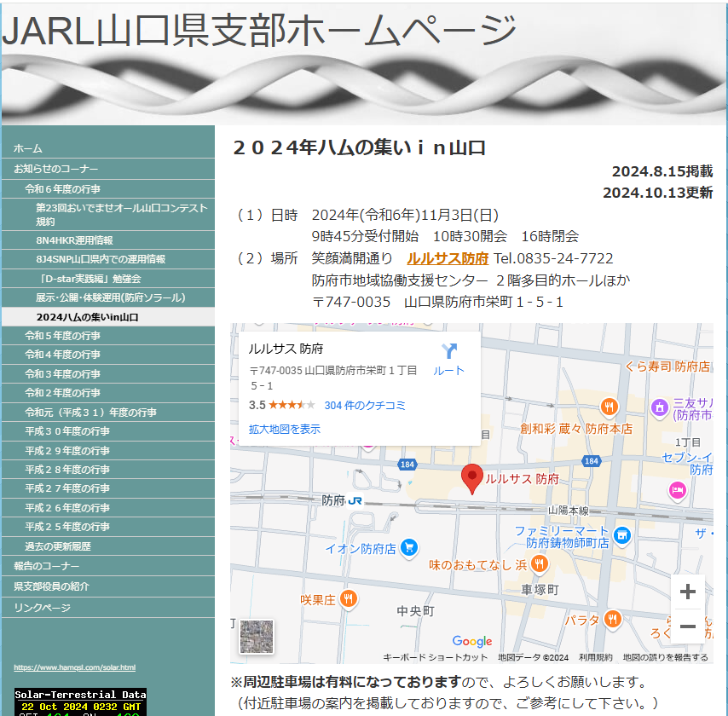Click the 咲果庄 restaurant marker
Screen dimensions: 728x716
tap(348, 599)
